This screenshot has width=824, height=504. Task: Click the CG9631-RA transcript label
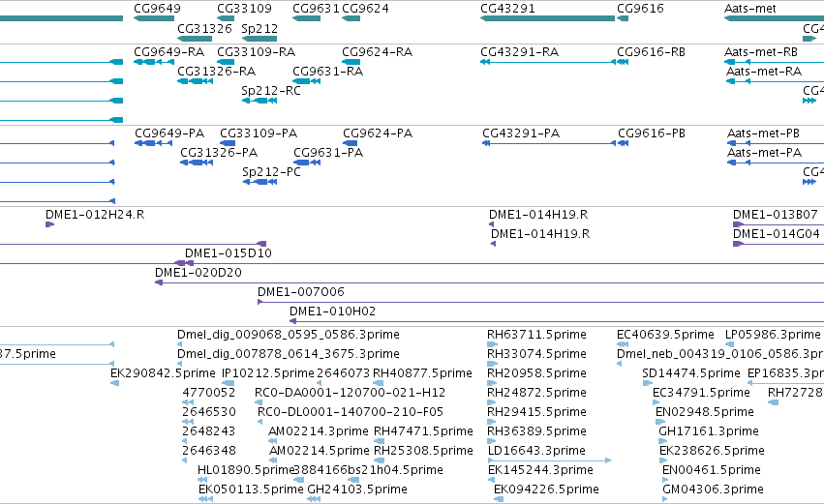point(328,72)
